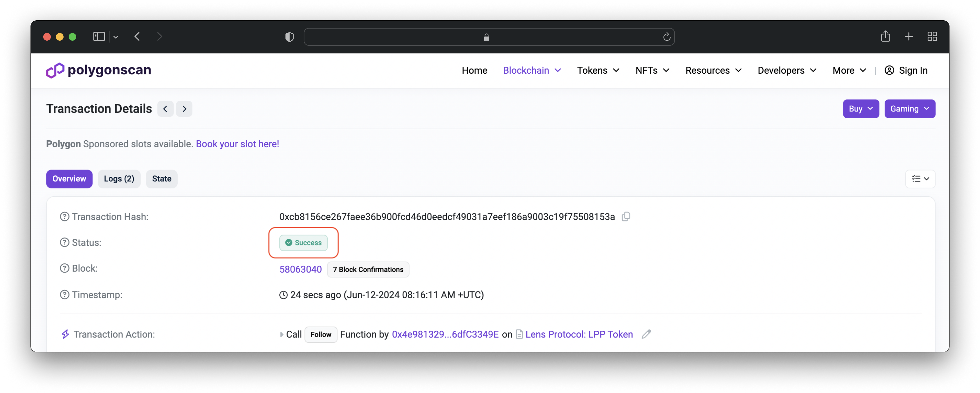
Task: Open the Buy dropdown button
Action: tap(861, 109)
